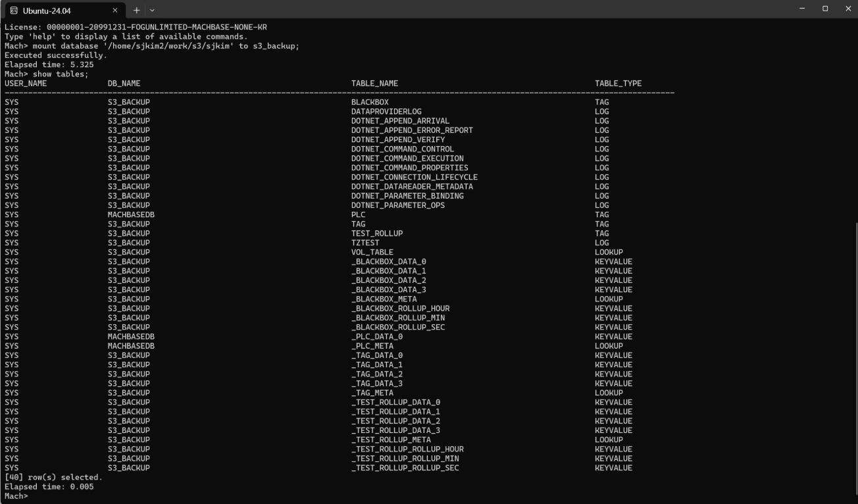Maximize the terminal window

[824, 9]
